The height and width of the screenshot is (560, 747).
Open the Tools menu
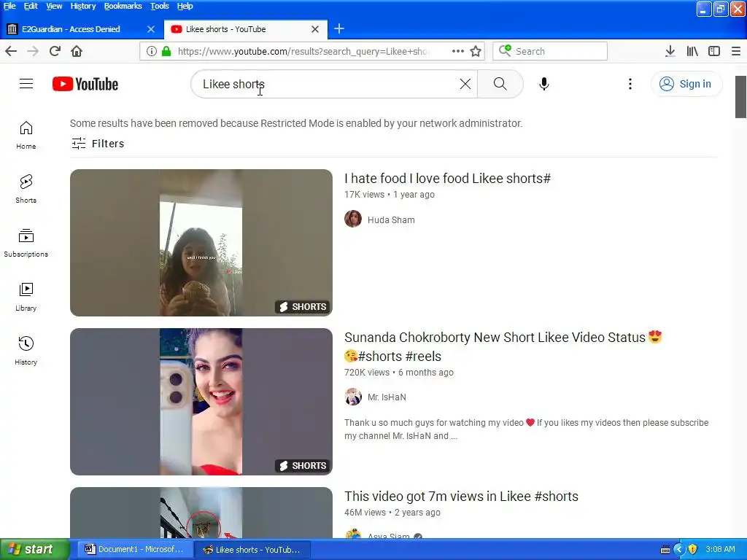click(160, 6)
